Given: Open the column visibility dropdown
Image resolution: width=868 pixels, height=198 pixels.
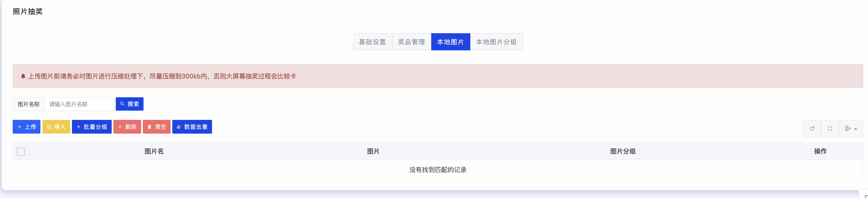Looking at the screenshot, I should [851, 128].
